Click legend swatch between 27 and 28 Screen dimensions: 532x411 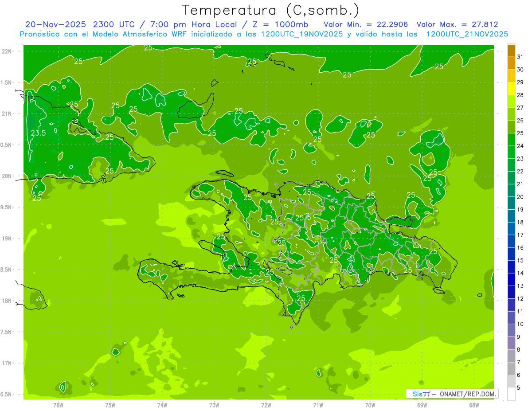click(511, 102)
